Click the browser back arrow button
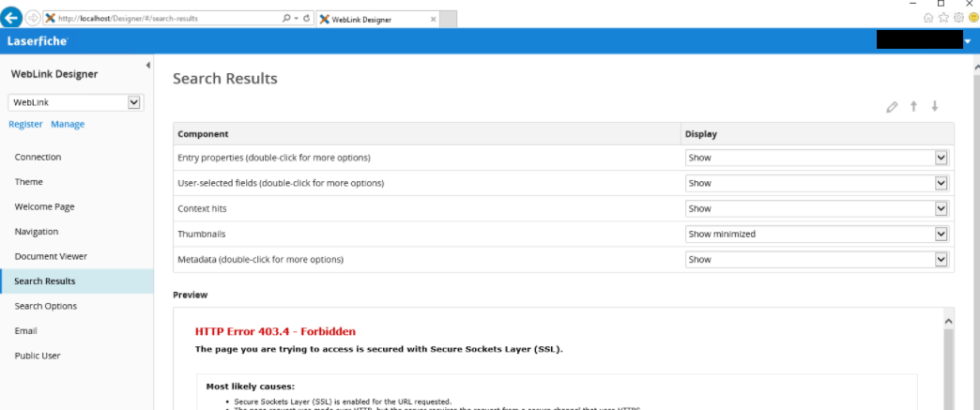Image resolution: width=980 pixels, height=410 pixels. click(x=13, y=18)
